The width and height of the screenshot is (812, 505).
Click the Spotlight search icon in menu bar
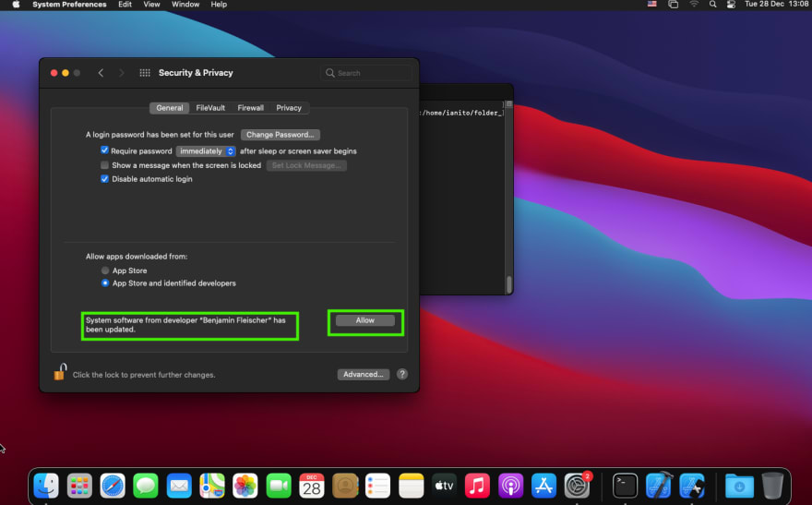(x=713, y=4)
